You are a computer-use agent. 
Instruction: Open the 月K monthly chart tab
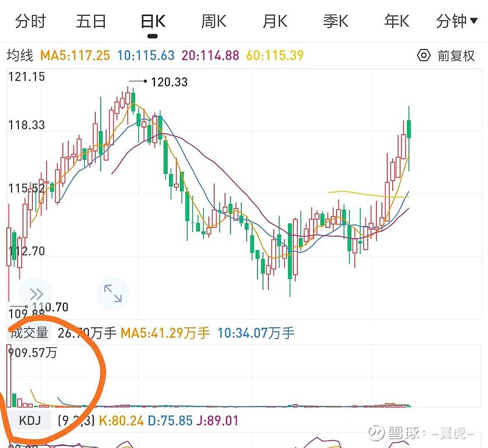274,21
